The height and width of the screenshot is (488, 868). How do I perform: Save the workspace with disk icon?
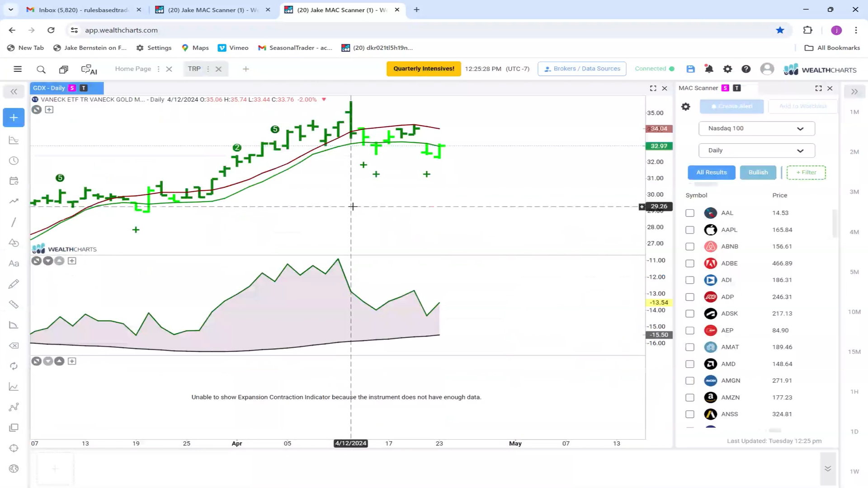pos(690,69)
